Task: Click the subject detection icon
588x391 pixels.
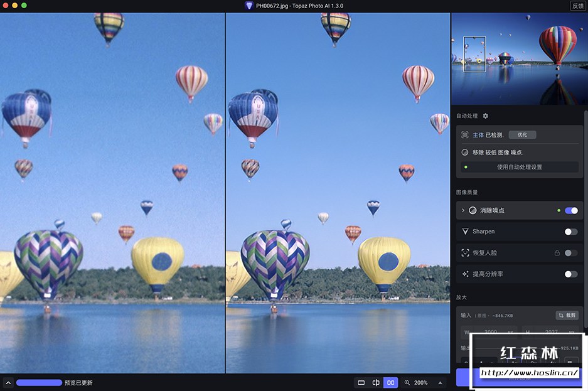Action: (x=465, y=135)
